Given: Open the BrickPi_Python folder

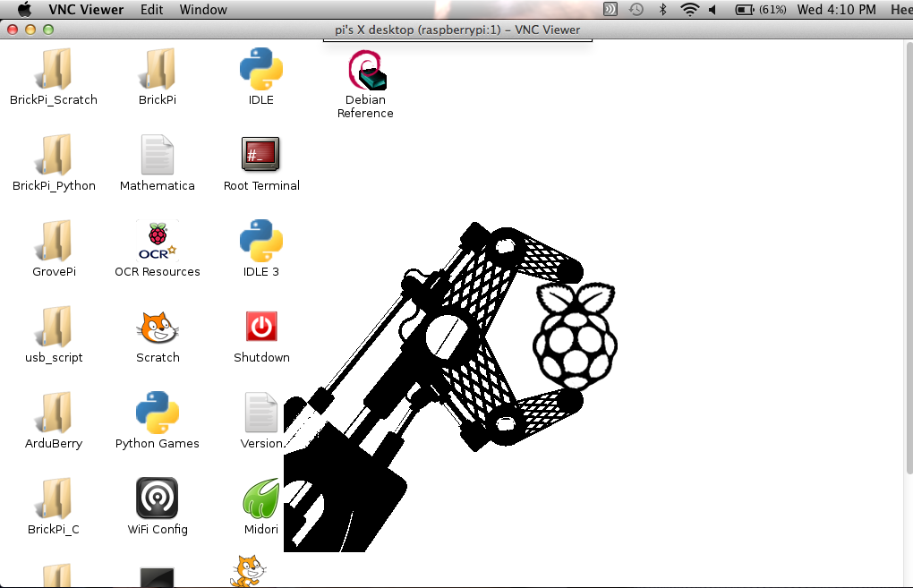Looking at the screenshot, I should (54, 155).
